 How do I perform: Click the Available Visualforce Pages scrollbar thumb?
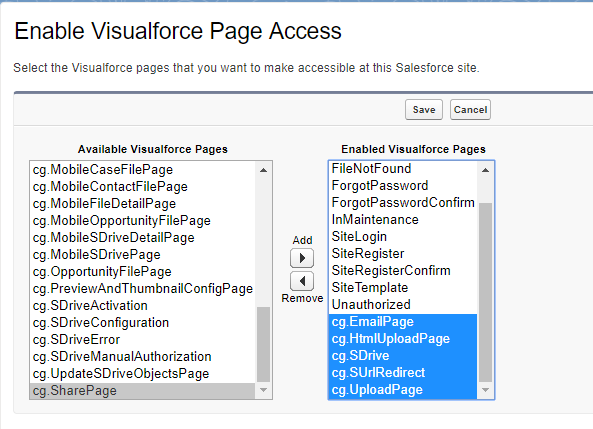coord(263,344)
